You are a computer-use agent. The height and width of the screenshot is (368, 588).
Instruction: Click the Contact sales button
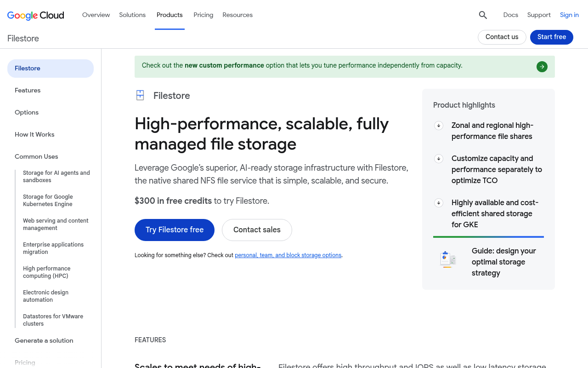[257, 230]
